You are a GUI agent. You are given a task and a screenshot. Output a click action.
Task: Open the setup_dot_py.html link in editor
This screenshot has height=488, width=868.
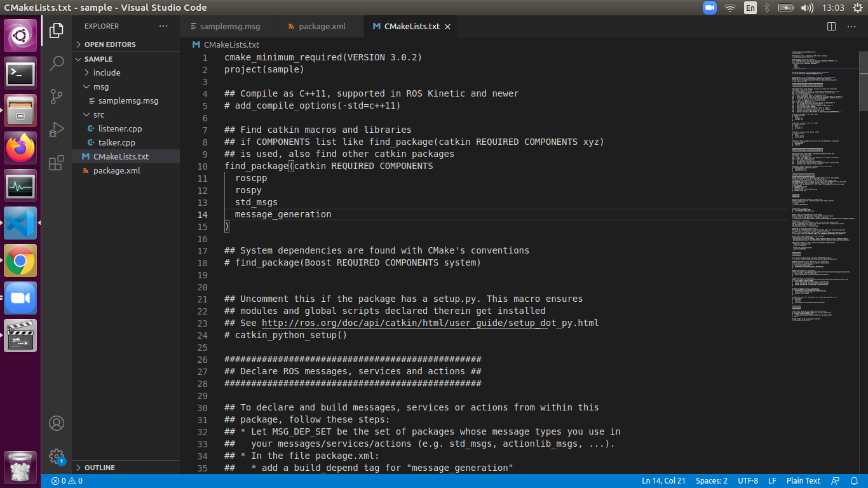431,323
